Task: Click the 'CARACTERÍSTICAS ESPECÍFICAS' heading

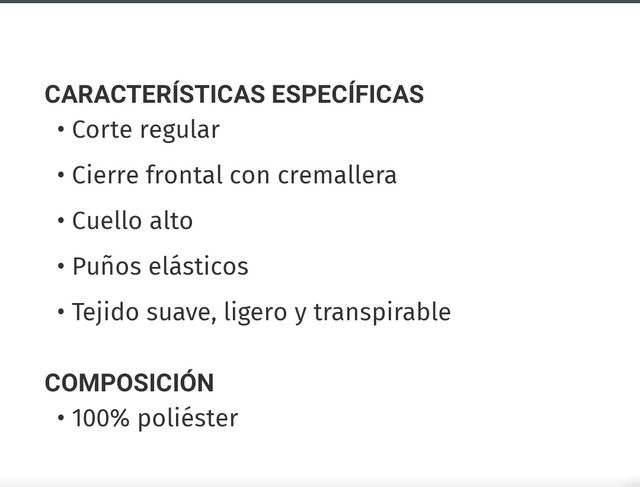Action: pos(234,95)
